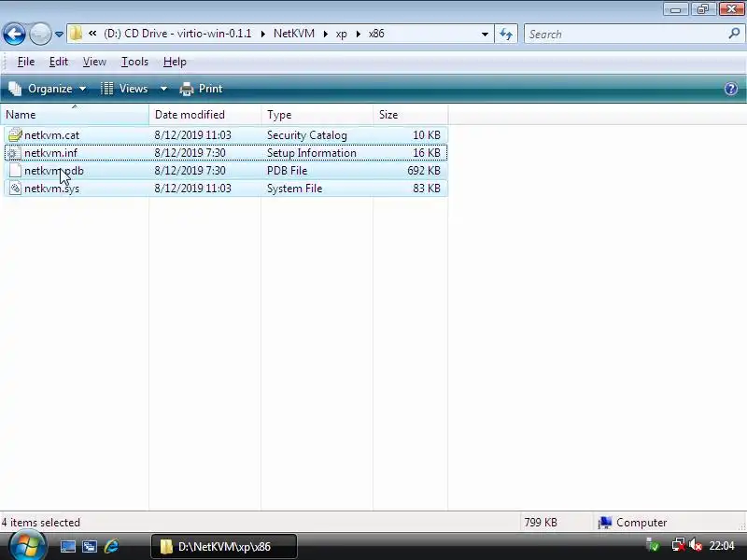Click the Print toolbar button

201,89
